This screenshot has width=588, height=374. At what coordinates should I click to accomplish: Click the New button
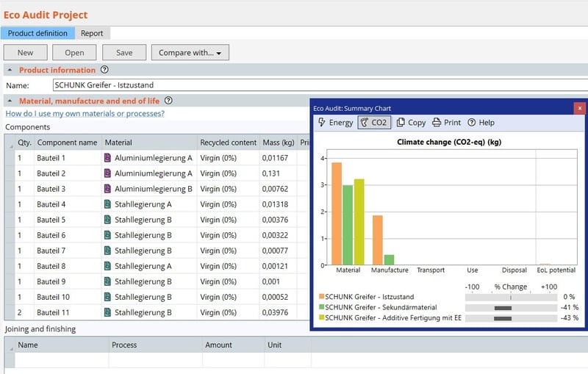[25, 53]
